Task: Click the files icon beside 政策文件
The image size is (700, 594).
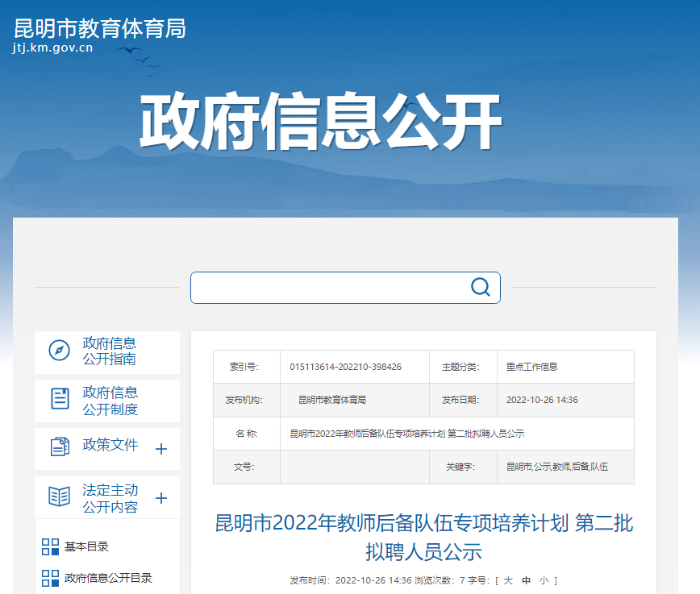Action: coord(60,446)
